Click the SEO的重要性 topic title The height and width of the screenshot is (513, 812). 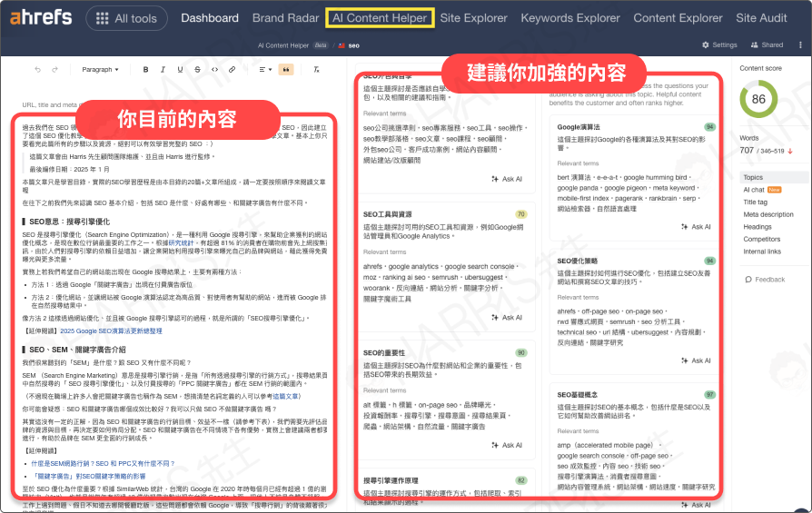(x=383, y=353)
